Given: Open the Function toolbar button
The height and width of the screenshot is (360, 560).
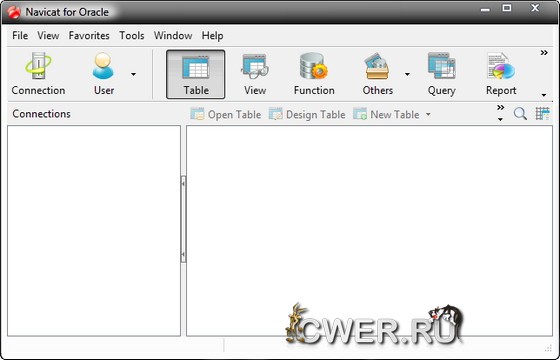Looking at the screenshot, I should coord(314,74).
